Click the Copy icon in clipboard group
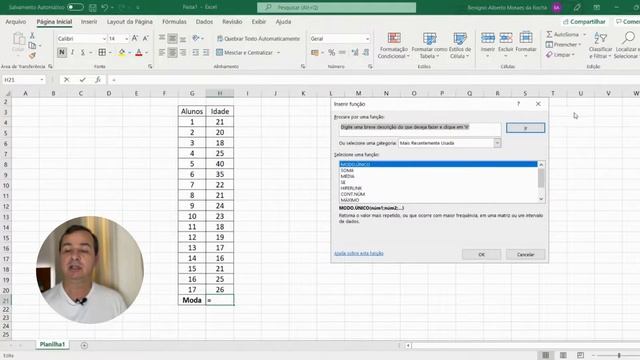The image size is (640, 360). (x=32, y=45)
